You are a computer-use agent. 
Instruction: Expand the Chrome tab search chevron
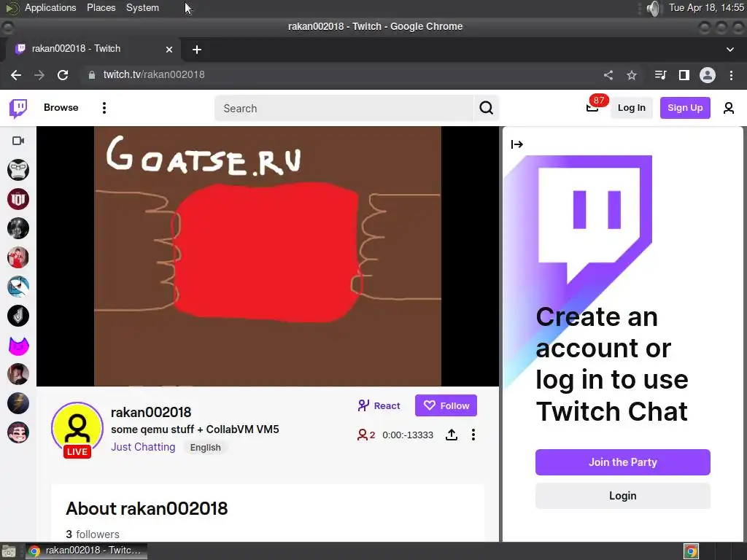click(729, 49)
